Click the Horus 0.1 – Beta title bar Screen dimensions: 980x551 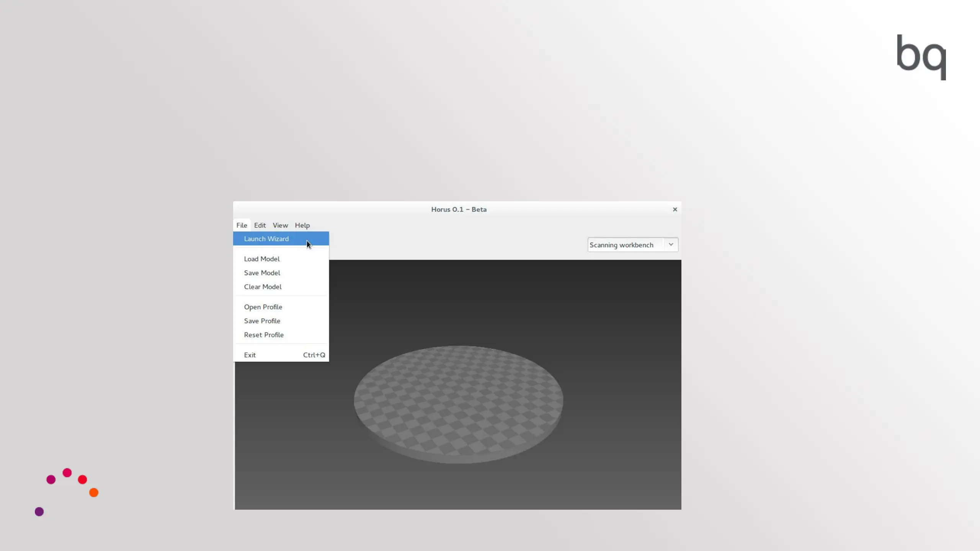(459, 209)
